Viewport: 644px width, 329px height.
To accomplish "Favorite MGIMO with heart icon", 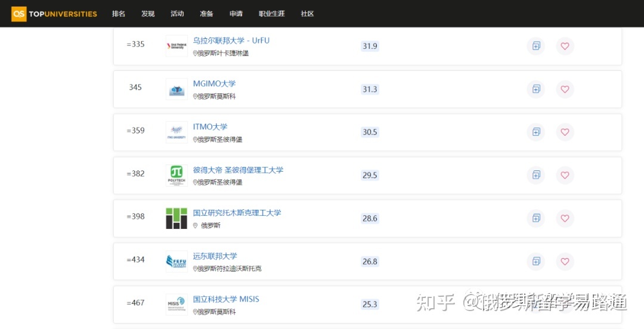I will coord(565,89).
